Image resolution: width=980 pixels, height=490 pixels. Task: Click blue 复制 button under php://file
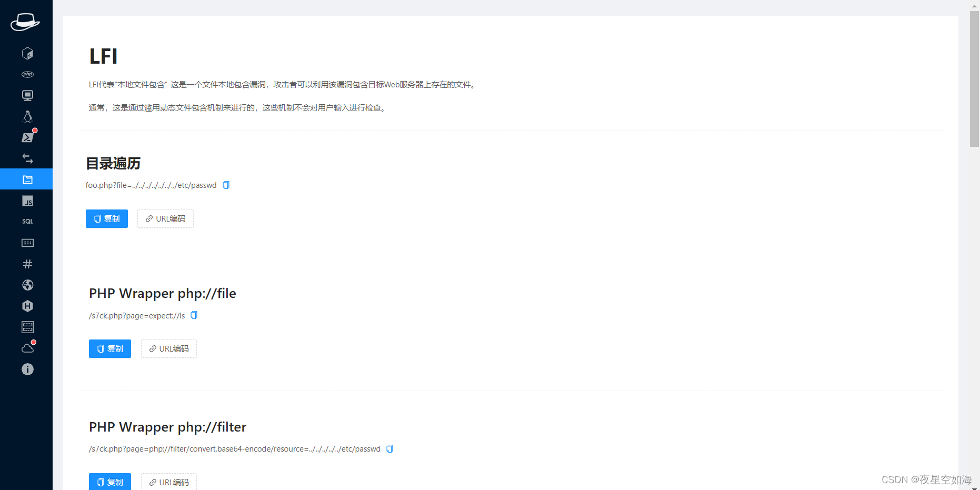[110, 348]
